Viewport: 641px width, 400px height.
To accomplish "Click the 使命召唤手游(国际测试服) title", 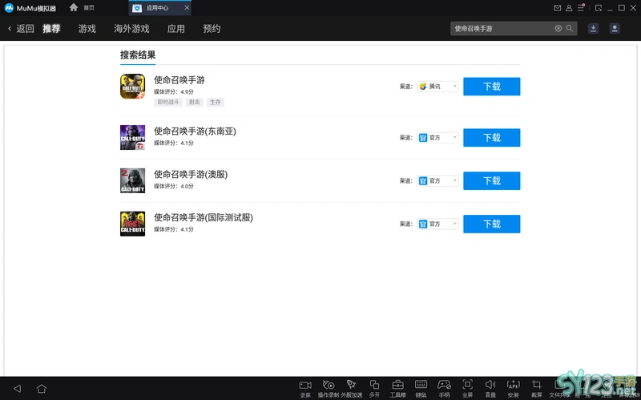I will click(x=204, y=217).
